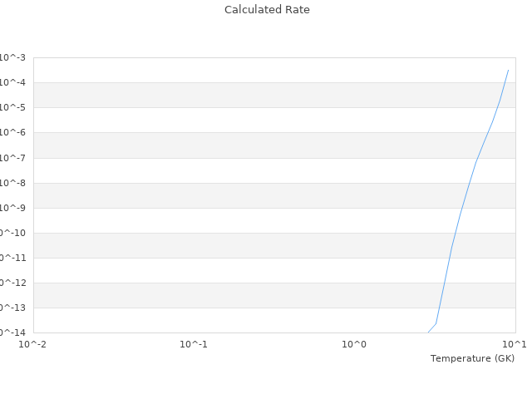
Task: Click the blue curve's lower end at the x-axis
Action: click(x=428, y=332)
